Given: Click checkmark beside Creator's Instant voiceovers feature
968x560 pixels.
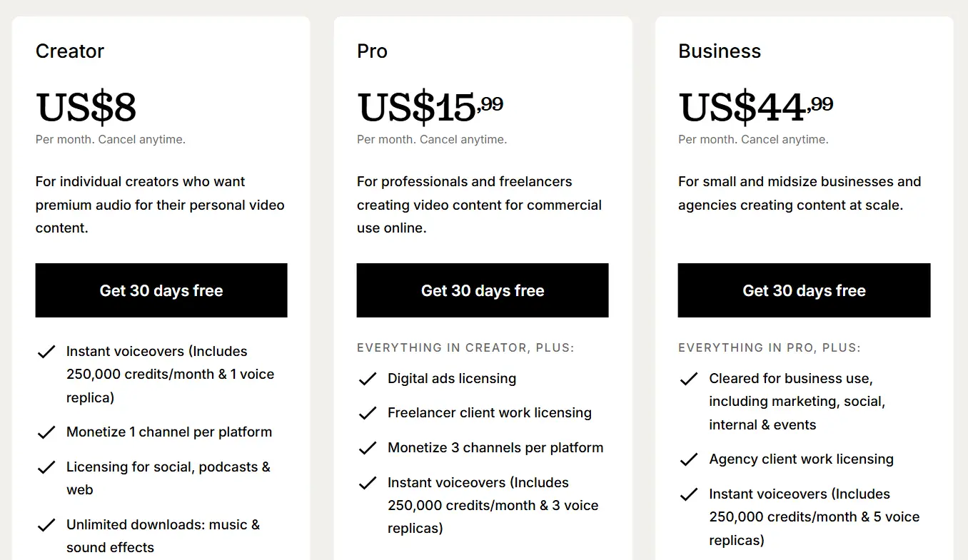Looking at the screenshot, I should [x=46, y=352].
